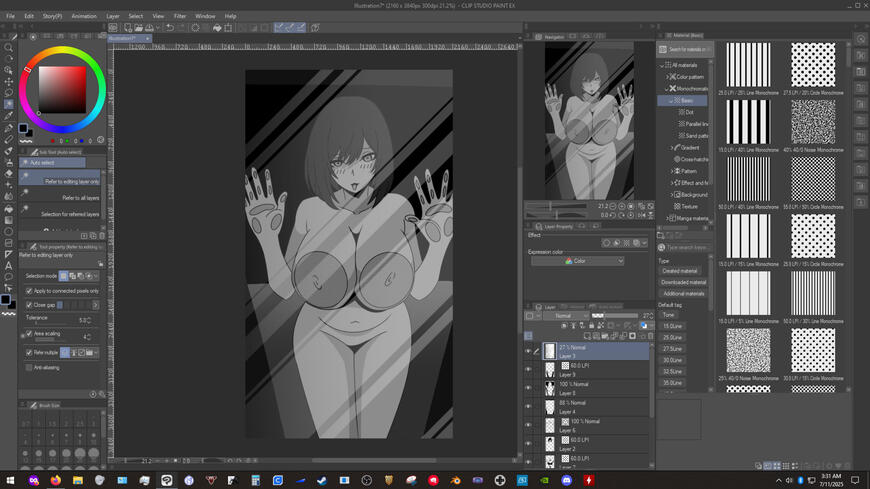Open Discord from the Windows taskbar

point(566,480)
